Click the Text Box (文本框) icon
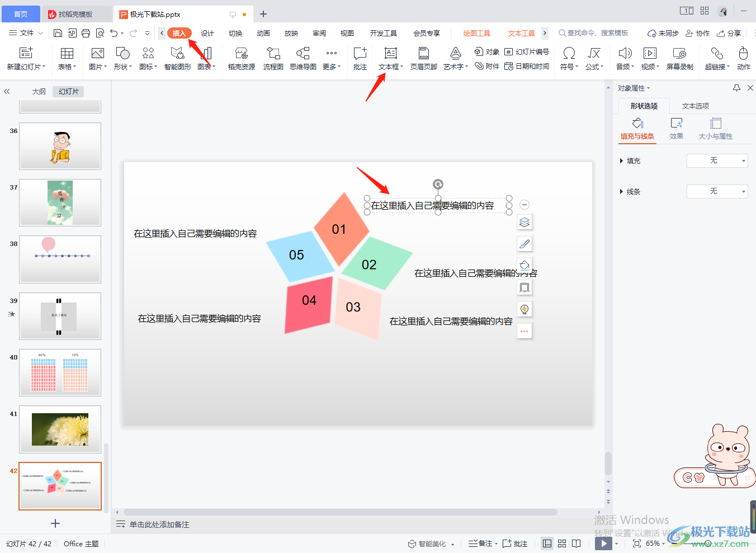This screenshot has width=756, height=553. point(391,53)
